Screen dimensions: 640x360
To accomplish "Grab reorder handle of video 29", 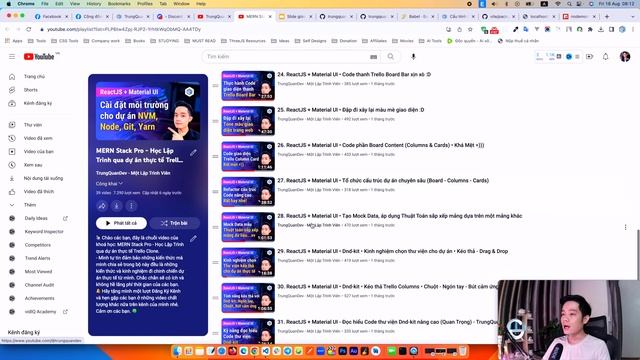I will point(215,262).
